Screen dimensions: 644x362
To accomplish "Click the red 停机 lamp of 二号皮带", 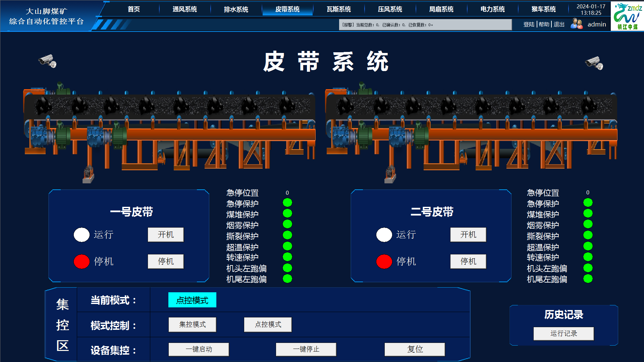I will pos(384,261).
